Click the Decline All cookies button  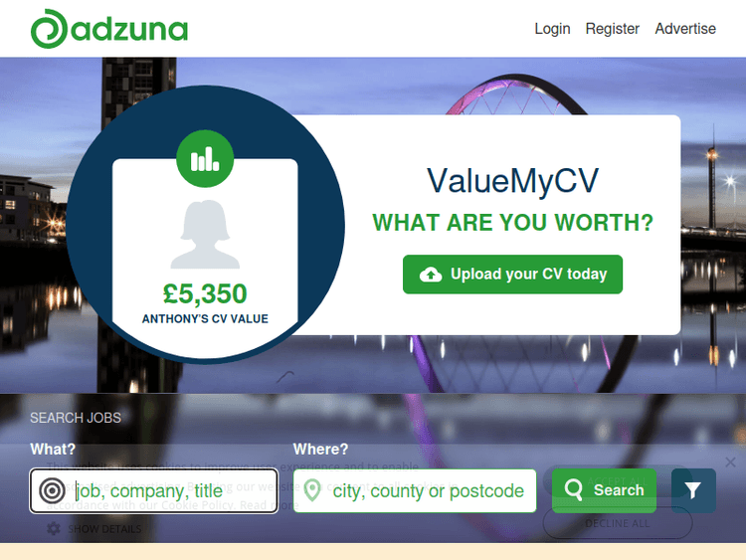(x=618, y=523)
